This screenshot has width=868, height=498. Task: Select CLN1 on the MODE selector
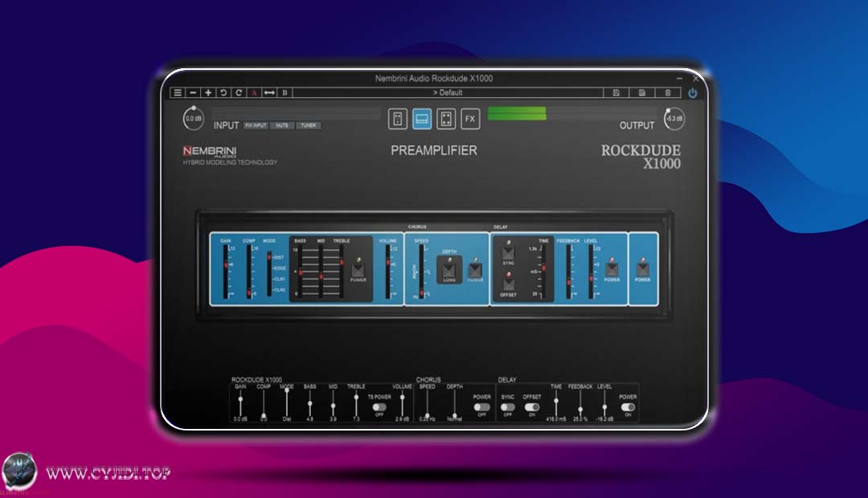[x=280, y=279]
